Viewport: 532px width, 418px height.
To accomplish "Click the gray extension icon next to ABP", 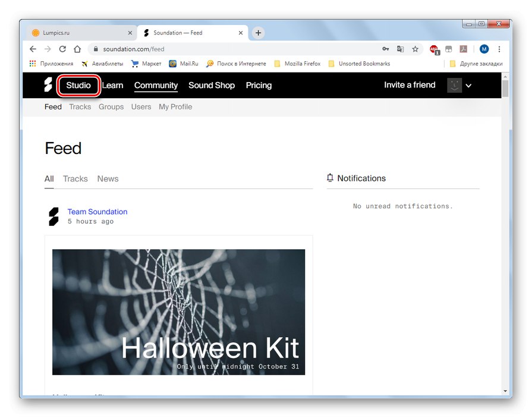I will pos(449,49).
